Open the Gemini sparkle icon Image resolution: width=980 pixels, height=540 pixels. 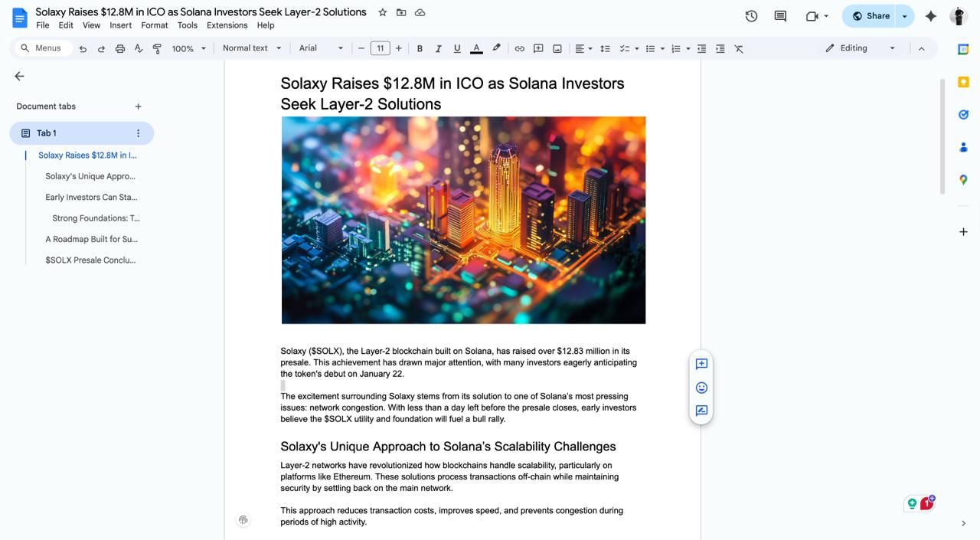[931, 16]
